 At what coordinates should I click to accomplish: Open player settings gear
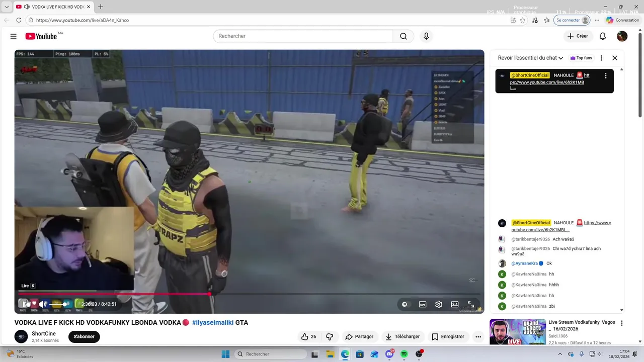pos(439,304)
